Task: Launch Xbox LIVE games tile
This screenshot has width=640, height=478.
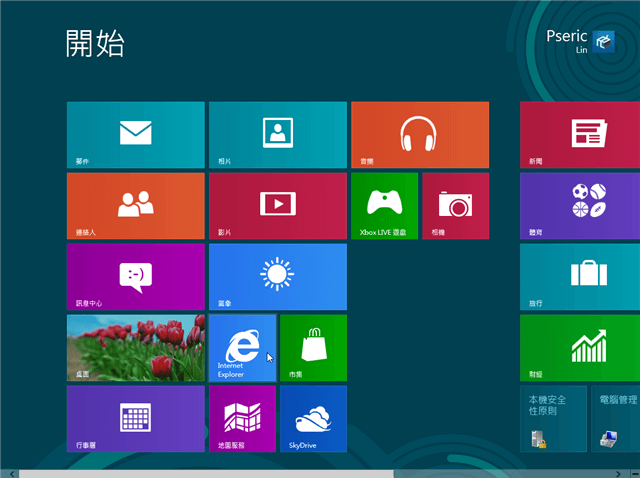Action: coord(384,206)
